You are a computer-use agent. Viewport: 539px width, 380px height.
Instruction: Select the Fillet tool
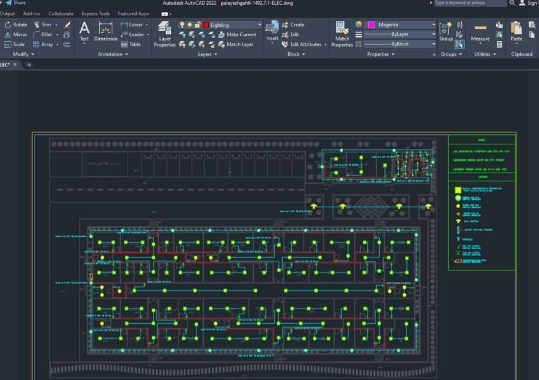(43, 34)
